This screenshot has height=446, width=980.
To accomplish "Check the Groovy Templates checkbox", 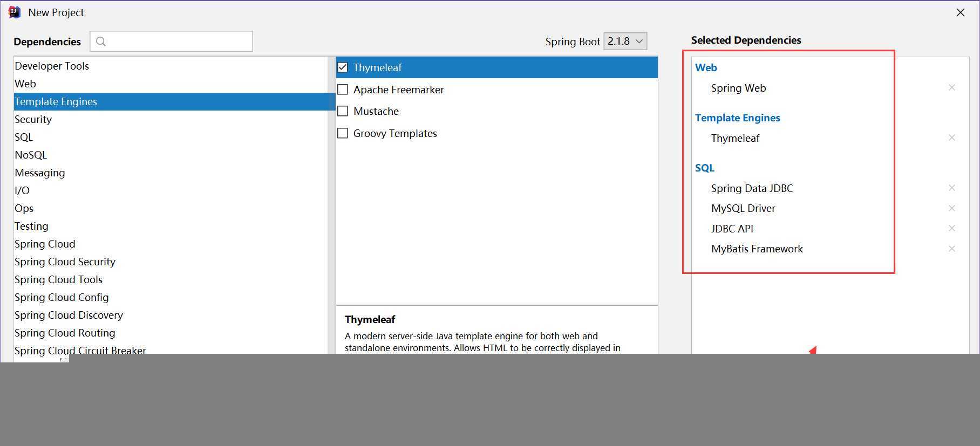I will (x=343, y=133).
